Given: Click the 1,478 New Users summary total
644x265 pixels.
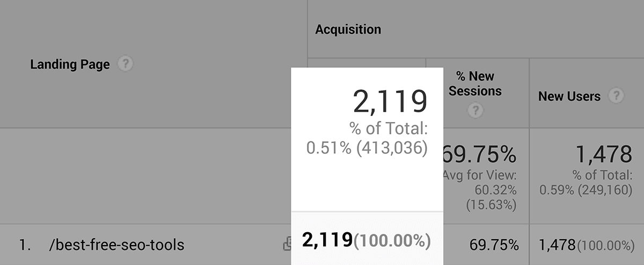Looking at the screenshot, I should 604,155.
